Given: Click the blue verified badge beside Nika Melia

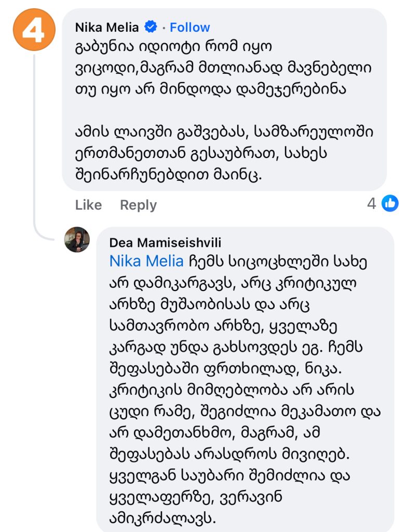Looking at the screenshot, I should (151, 27).
